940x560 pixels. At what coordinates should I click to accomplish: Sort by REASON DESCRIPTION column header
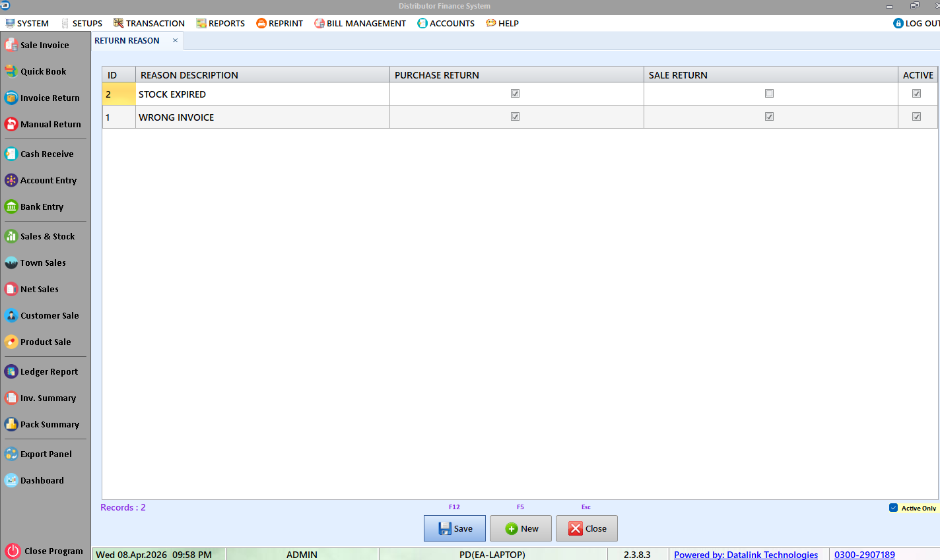[x=263, y=75]
